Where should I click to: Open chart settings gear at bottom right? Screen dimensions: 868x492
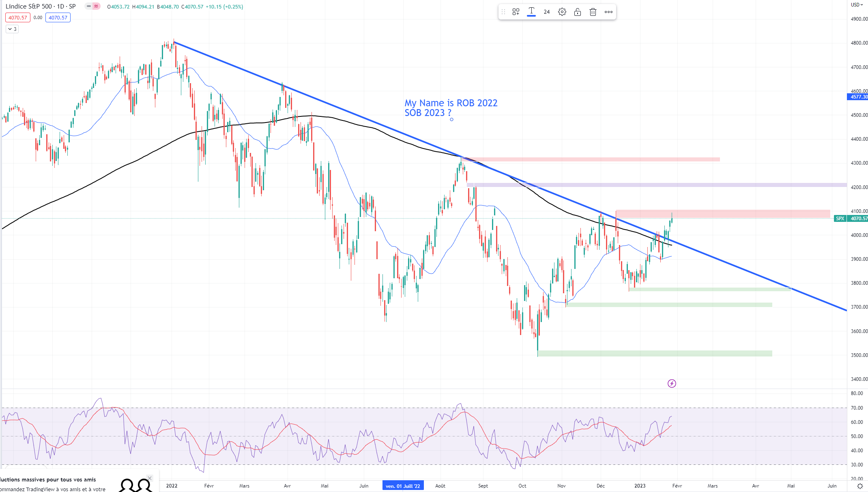click(859, 486)
